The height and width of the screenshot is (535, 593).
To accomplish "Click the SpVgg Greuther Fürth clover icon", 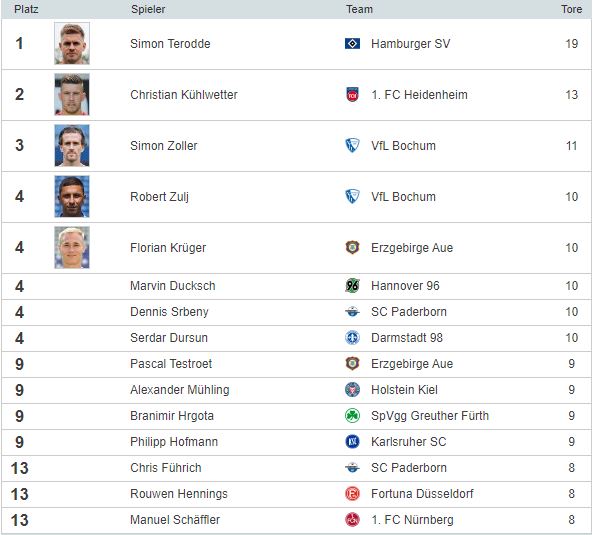I will coord(352,416).
